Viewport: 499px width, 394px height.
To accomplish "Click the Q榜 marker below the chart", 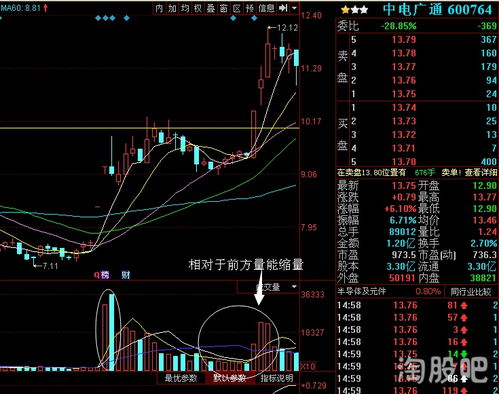I will click(x=102, y=275).
